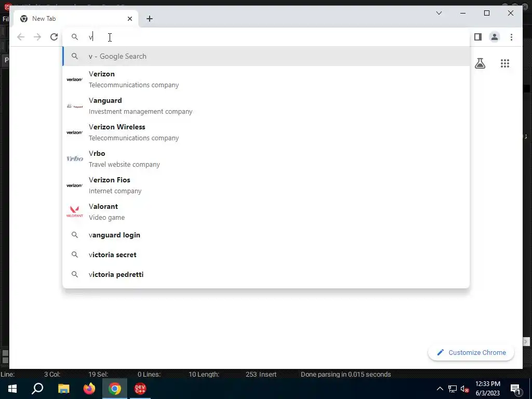Viewport: 532px width, 399px height.
Task: Select the Vrbo travel website suggestion
Action: click(266, 159)
